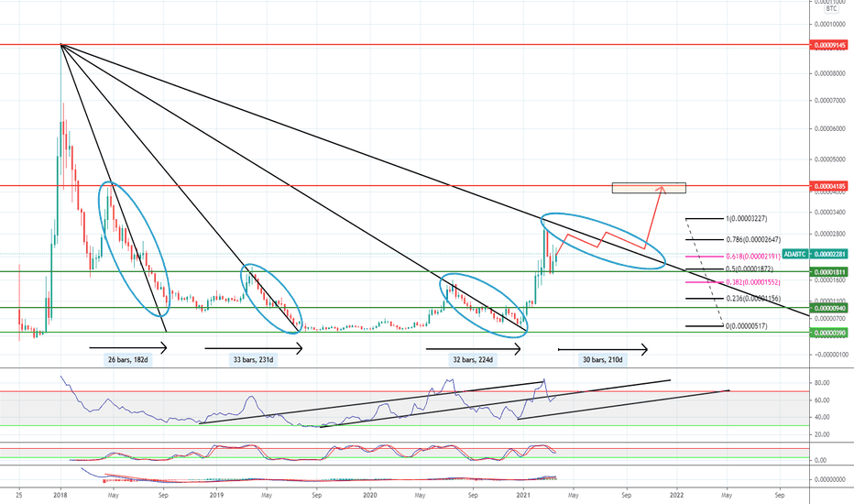Click the 0.00000000 MACD scale value
Viewport: 854px width, 504px height.
(x=830, y=480)
